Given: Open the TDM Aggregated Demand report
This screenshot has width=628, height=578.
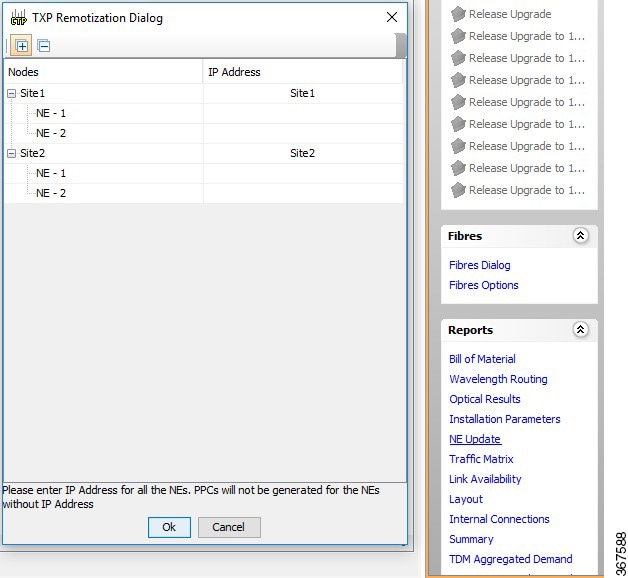Looking at the screenshot, I should [511, 559].
